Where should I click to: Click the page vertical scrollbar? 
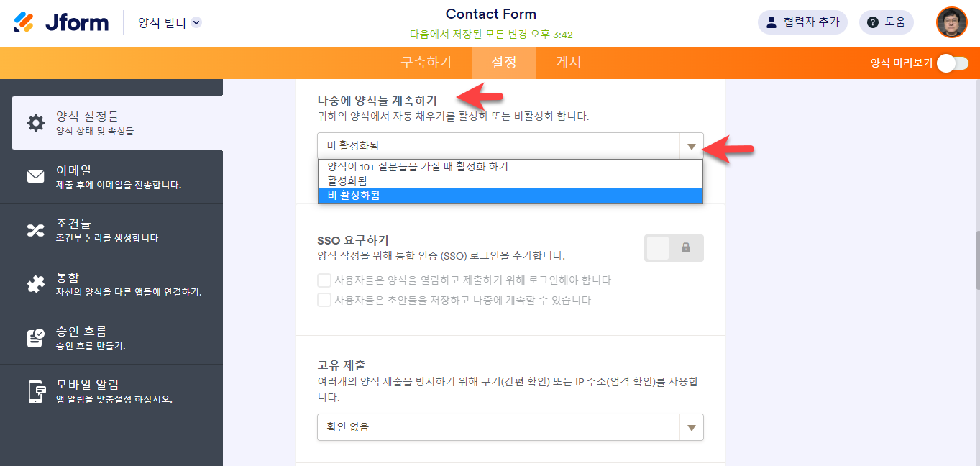[x=976, y=259]
